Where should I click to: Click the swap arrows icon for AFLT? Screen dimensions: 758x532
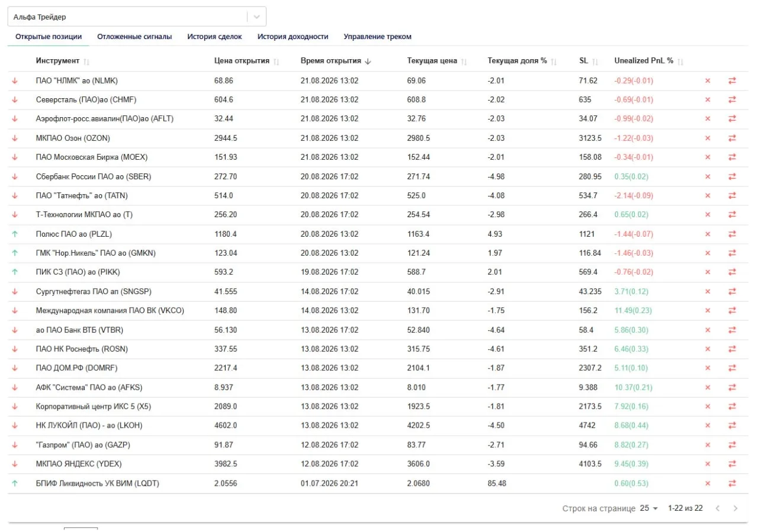[x=732, y=119]
